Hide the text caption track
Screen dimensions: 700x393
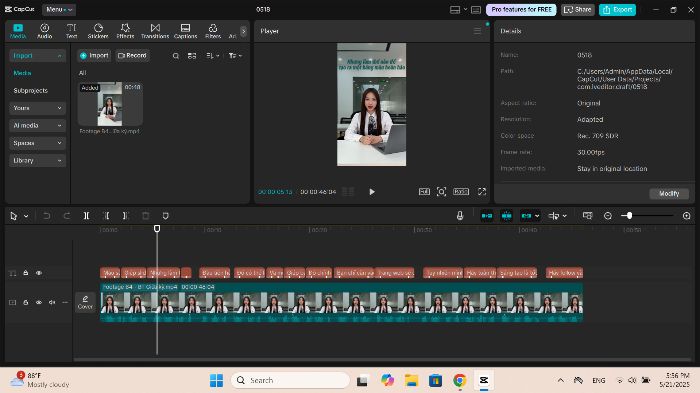[x=39, y=273]
